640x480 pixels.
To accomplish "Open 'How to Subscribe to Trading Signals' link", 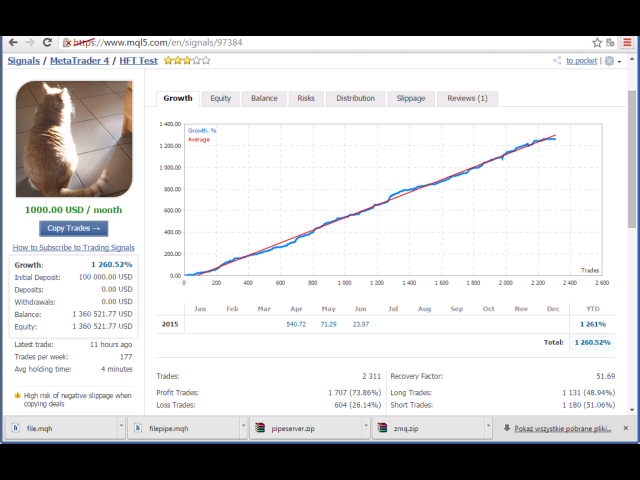I will pos(73,247).
